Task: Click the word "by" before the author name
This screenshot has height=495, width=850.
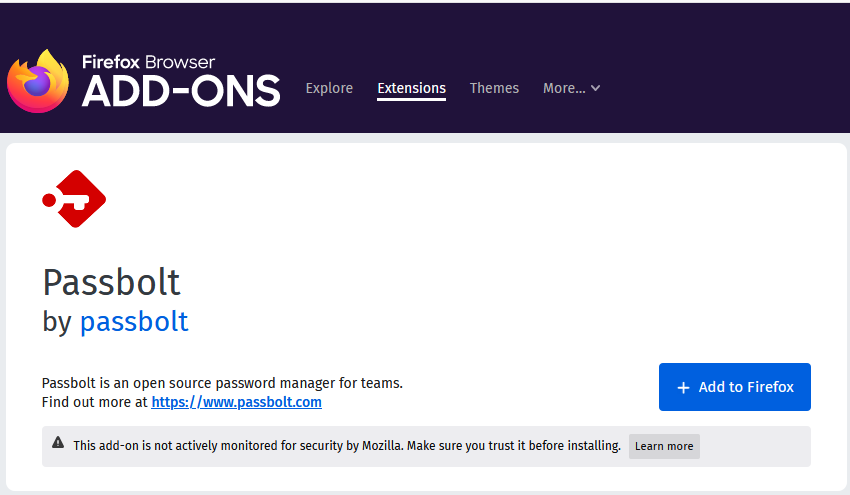Action: 58,322
